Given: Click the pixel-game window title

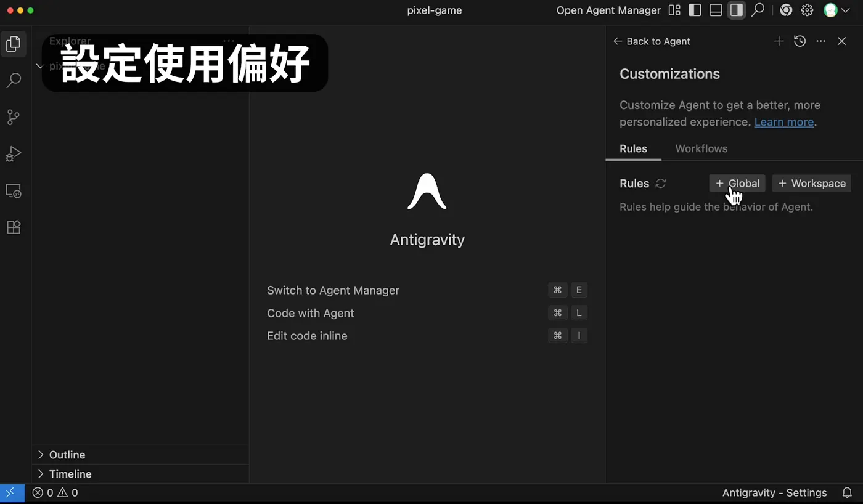Looking at the screenshot, I should tap(435, 10).
